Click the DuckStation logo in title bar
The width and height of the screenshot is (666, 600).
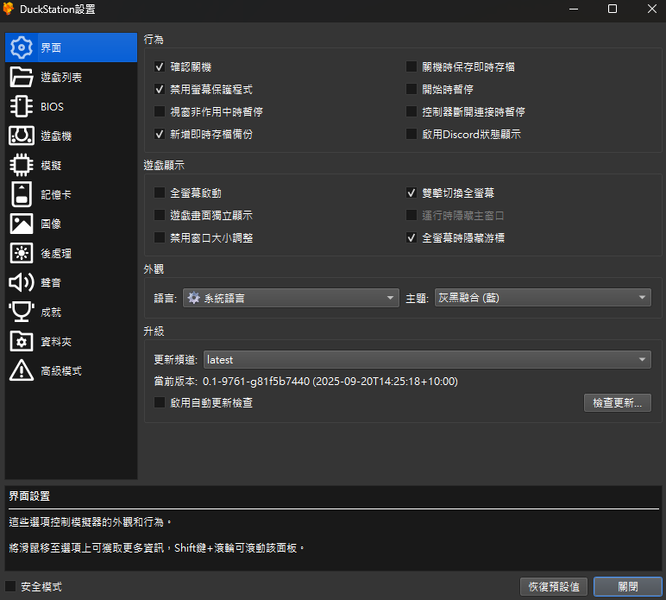coord(8,9)
